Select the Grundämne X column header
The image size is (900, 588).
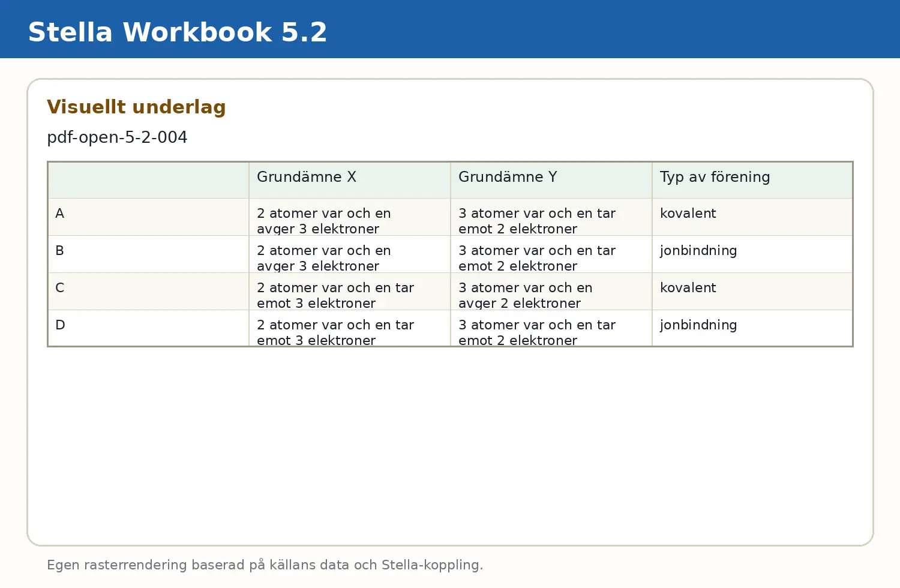350,180
